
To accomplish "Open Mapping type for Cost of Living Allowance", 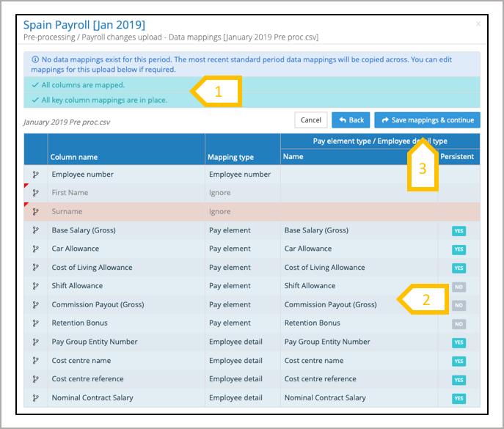I will click(230, 268).
